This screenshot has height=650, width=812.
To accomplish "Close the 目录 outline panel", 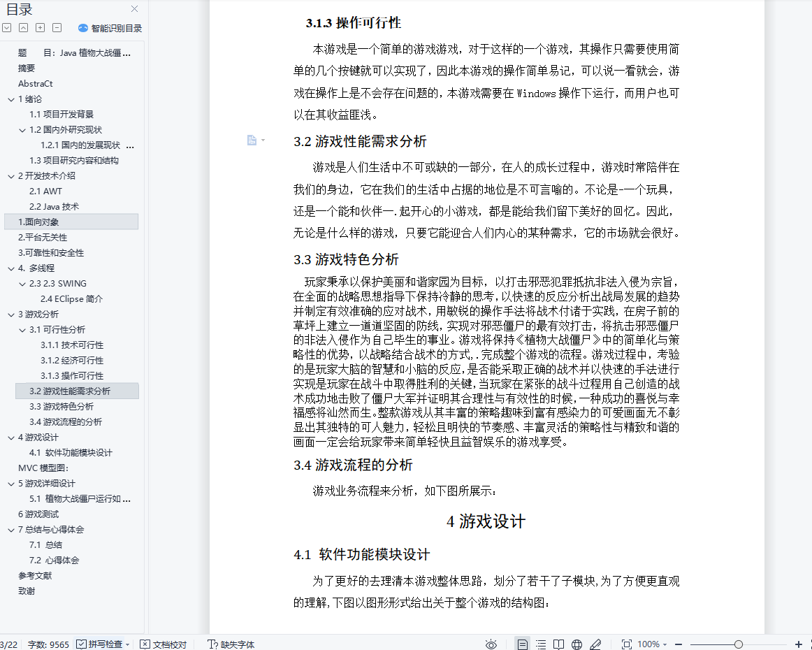I will click(135, 9).
